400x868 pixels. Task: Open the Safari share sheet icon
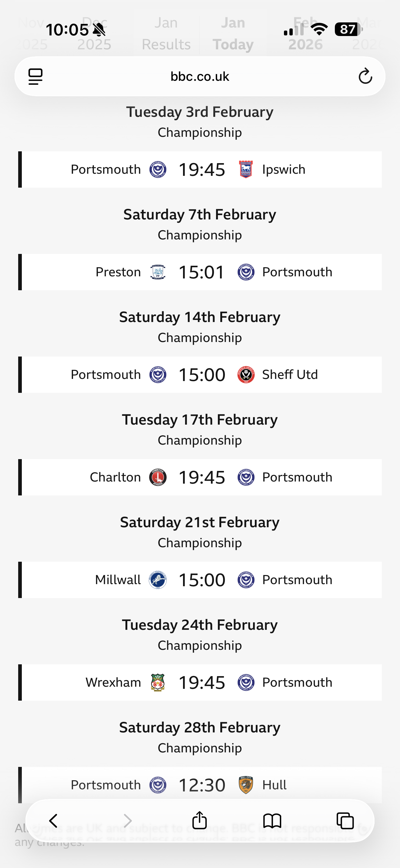tap(199, 820)
